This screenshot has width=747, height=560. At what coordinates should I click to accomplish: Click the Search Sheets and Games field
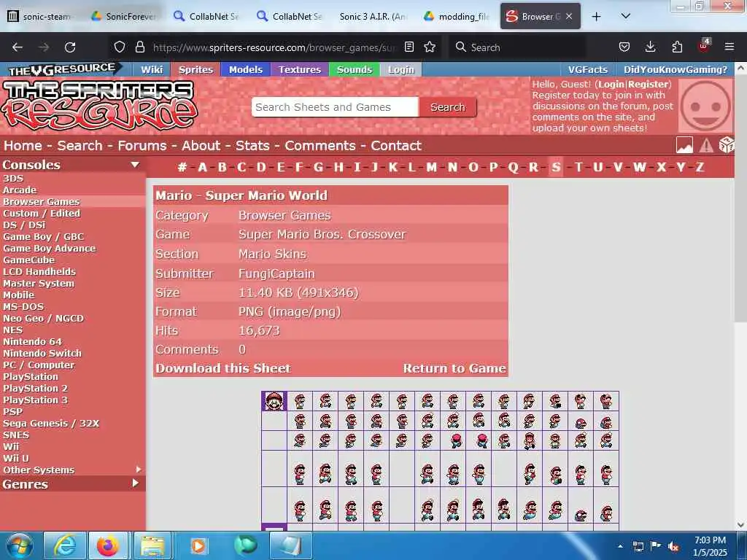pos(335,107)
